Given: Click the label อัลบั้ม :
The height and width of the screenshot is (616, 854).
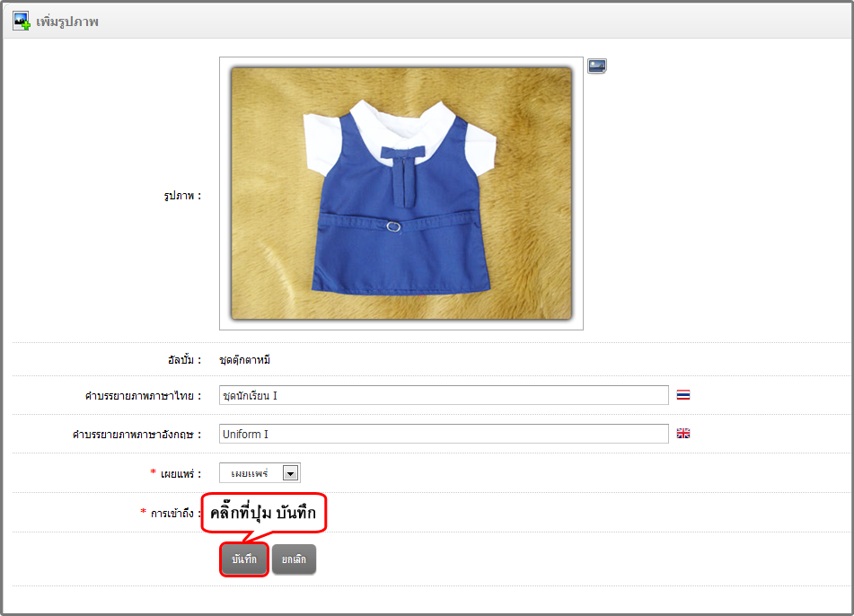Looking at the screenshot, I should [x=185, y=360].
